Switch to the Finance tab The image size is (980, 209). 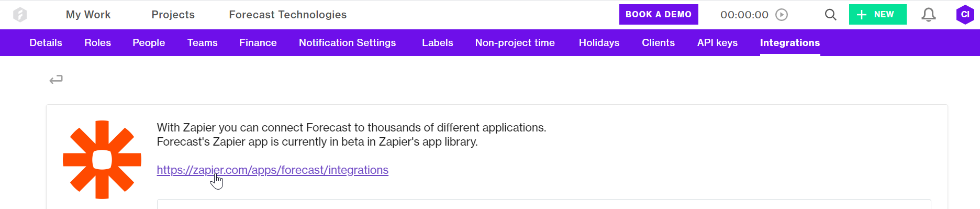click(x=258, y=43)
